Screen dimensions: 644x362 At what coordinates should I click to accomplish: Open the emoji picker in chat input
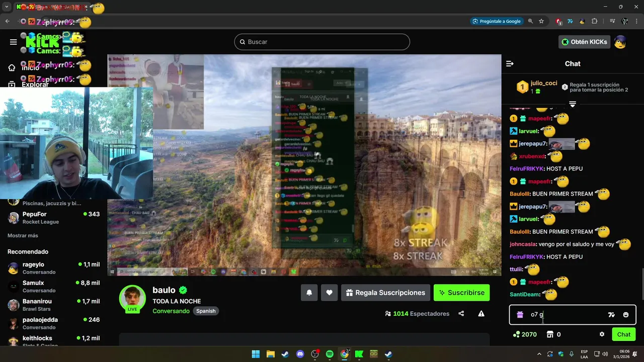626,315
